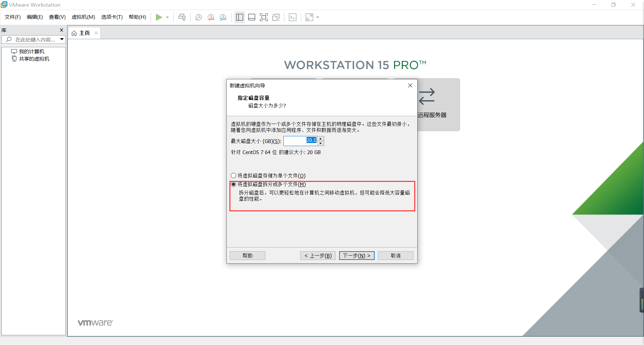The height and width of the screenshot is (345, 644).
Task: Select 将虚拟磁盘拆分成多个文件 radio button
Action: coord(233,184)
